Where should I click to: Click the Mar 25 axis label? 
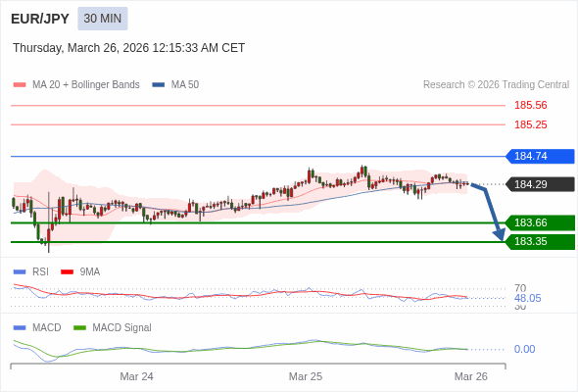pos(306,376)
